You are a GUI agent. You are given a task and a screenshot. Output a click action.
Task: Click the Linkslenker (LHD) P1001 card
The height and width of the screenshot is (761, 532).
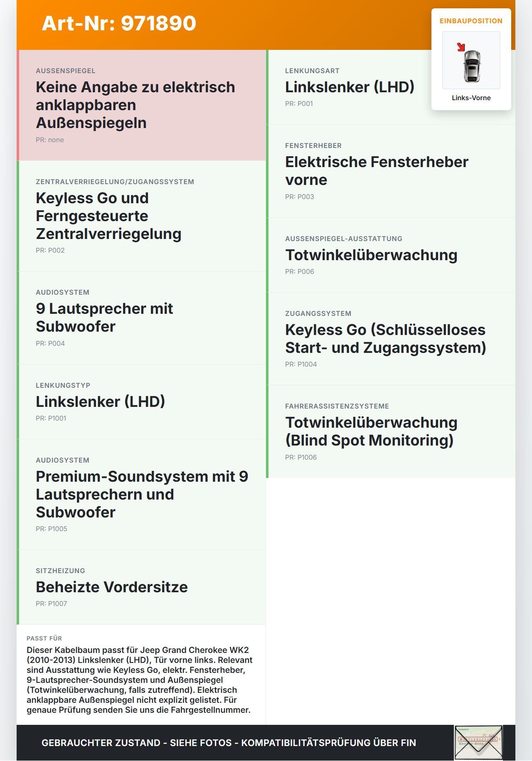point(141,402)
